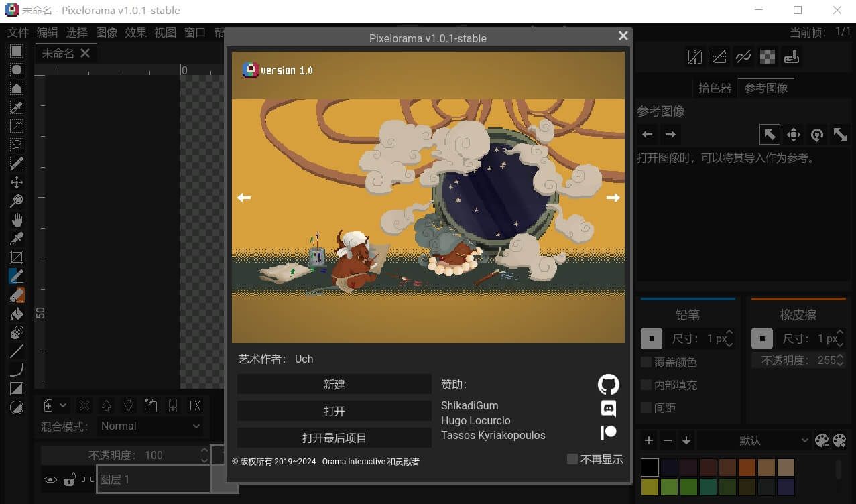
Task: Select the Rectangle shape tool
Action: click(17, 389)
